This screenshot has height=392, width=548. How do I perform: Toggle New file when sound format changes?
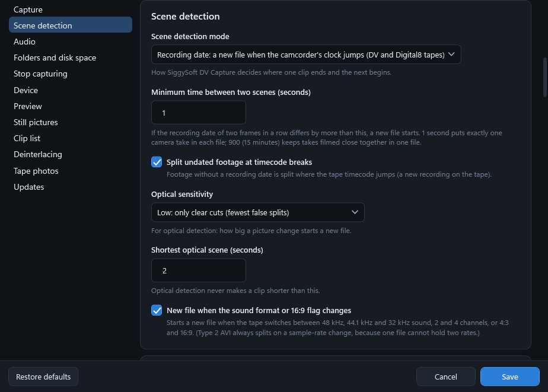click(x=157, y=310)
